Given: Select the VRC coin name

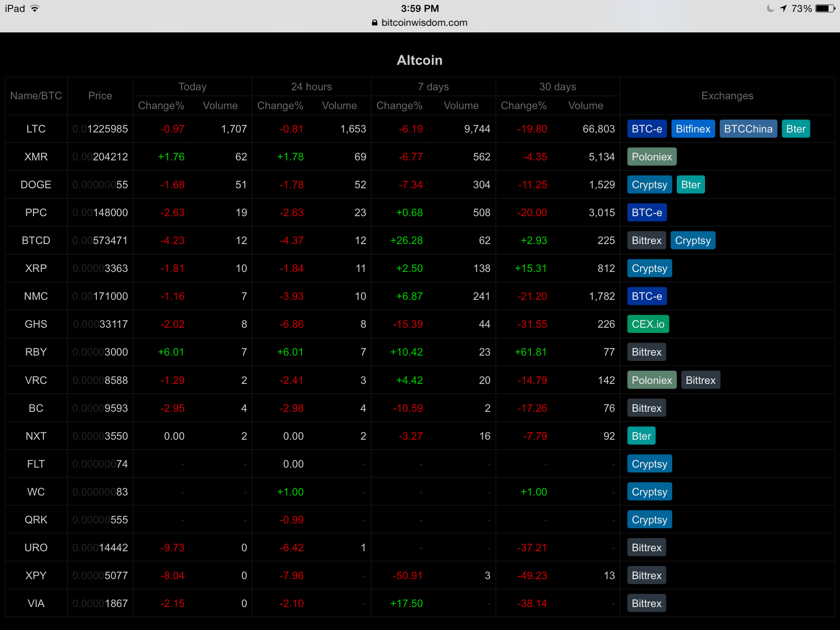Looking at the screenshot, I should [36, 380].
